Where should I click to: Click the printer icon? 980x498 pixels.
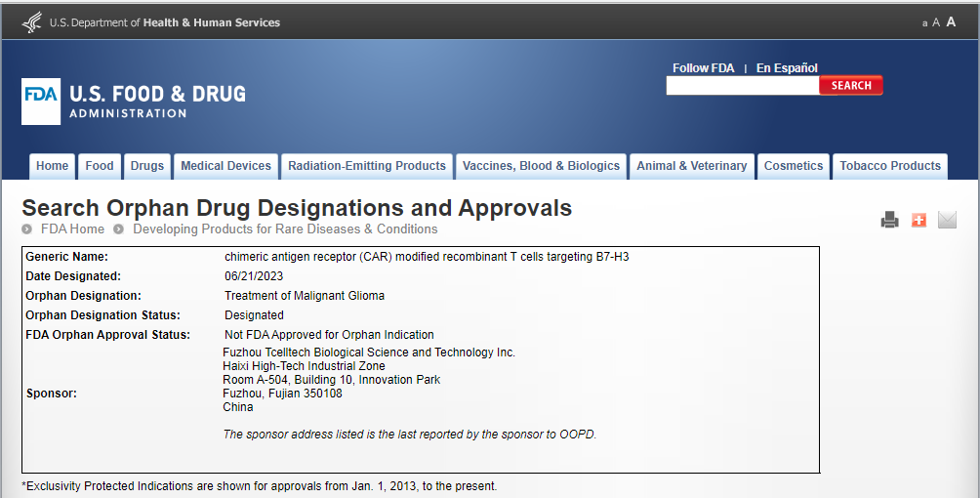click(x=889, y=220)
